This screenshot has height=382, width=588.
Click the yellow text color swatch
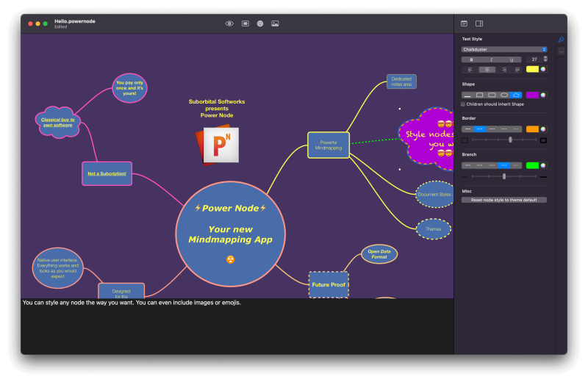(532, 69)
